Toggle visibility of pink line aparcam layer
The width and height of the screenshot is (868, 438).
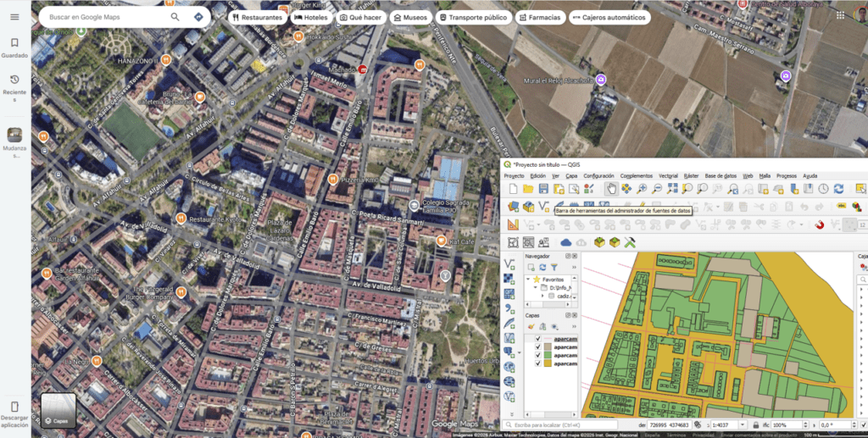click(537, 339)
